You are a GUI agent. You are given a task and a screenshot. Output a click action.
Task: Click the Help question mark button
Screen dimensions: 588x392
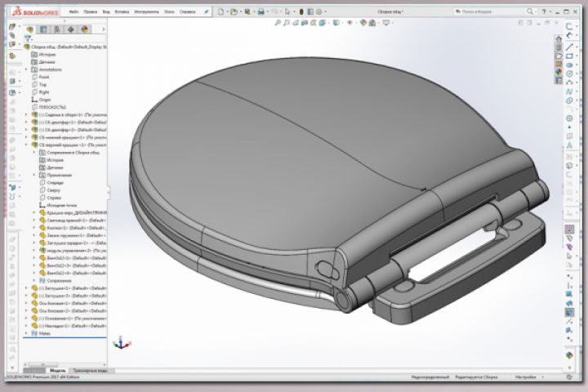click(544, 12)
